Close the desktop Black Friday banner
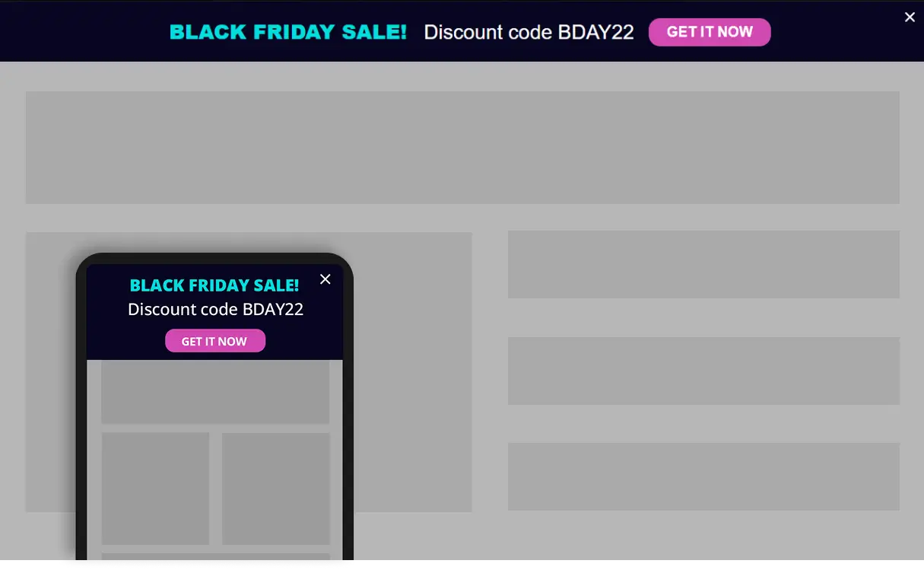 tap(910, 18)
